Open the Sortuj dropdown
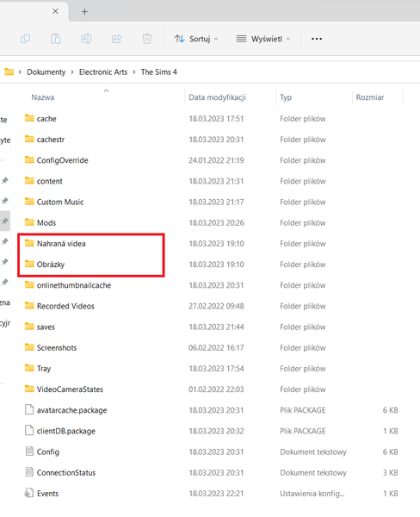This screenshot has width=420, height=517. (196, 39)
